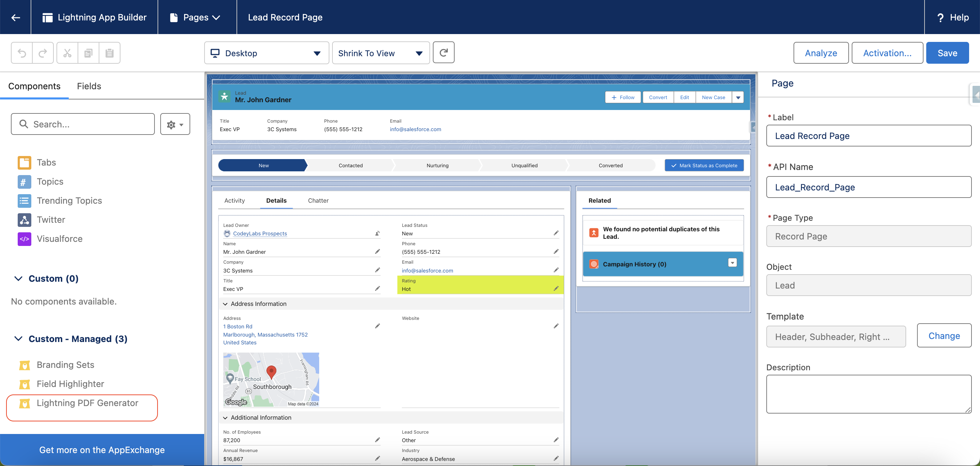
Task: Click the copy icon in the toolbar
Action: pos(88,53)
